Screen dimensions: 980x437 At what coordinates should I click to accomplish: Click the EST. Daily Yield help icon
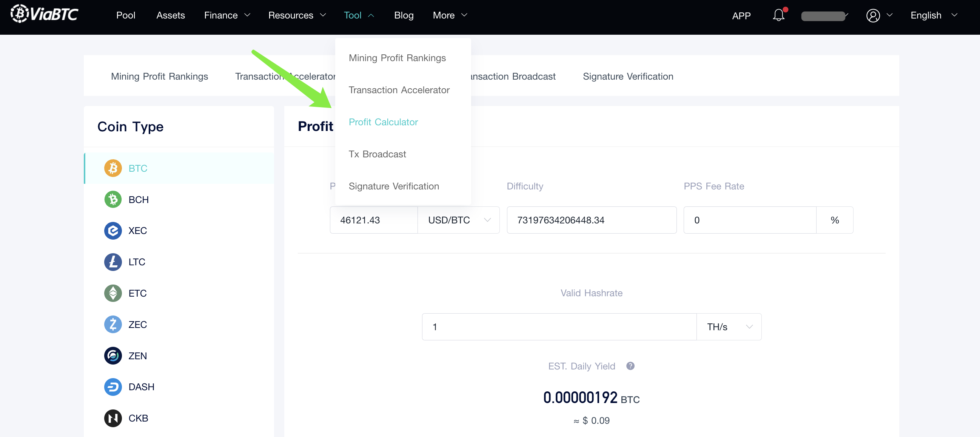(629, 366)
